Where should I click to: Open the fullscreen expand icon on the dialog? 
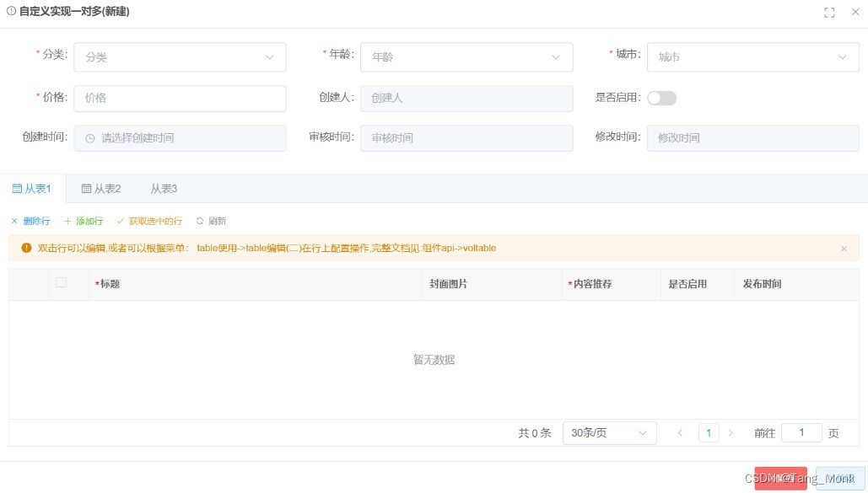tap(830, 13)
